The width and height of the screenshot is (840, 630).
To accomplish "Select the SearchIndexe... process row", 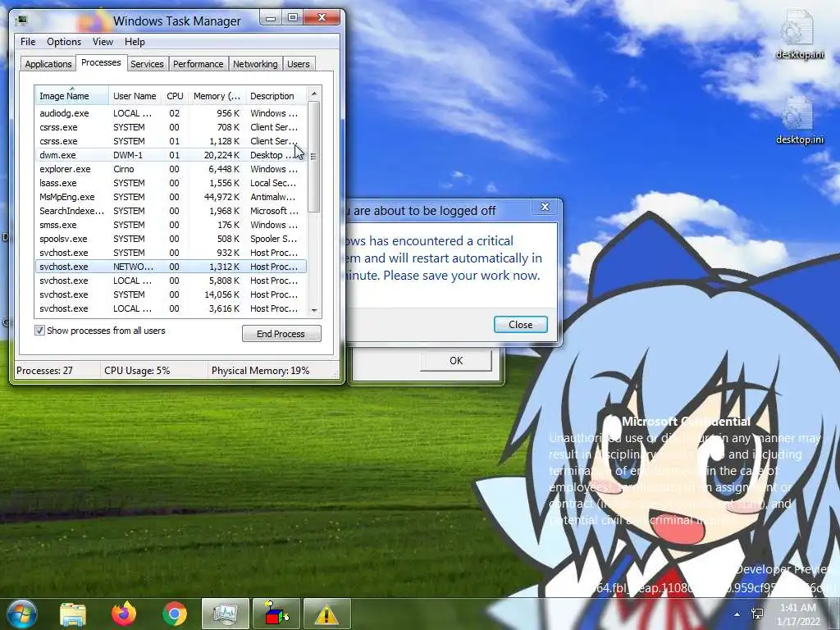I will (171, 211).
